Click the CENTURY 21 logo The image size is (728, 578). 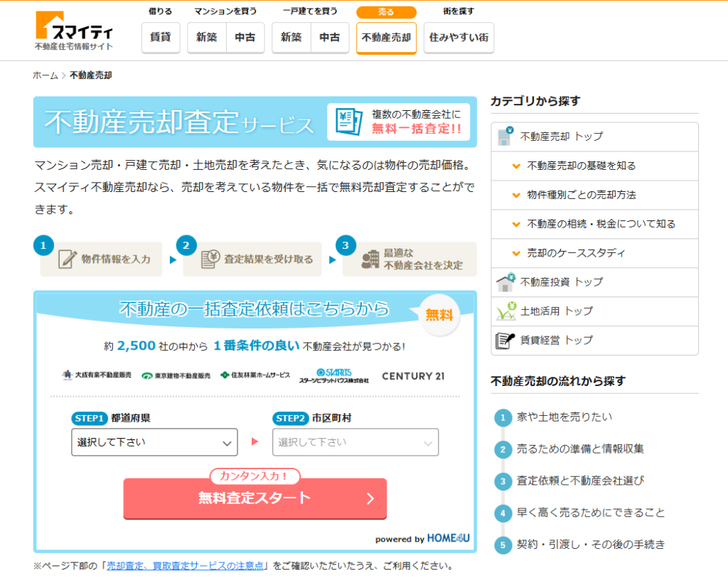pos(413,375)
